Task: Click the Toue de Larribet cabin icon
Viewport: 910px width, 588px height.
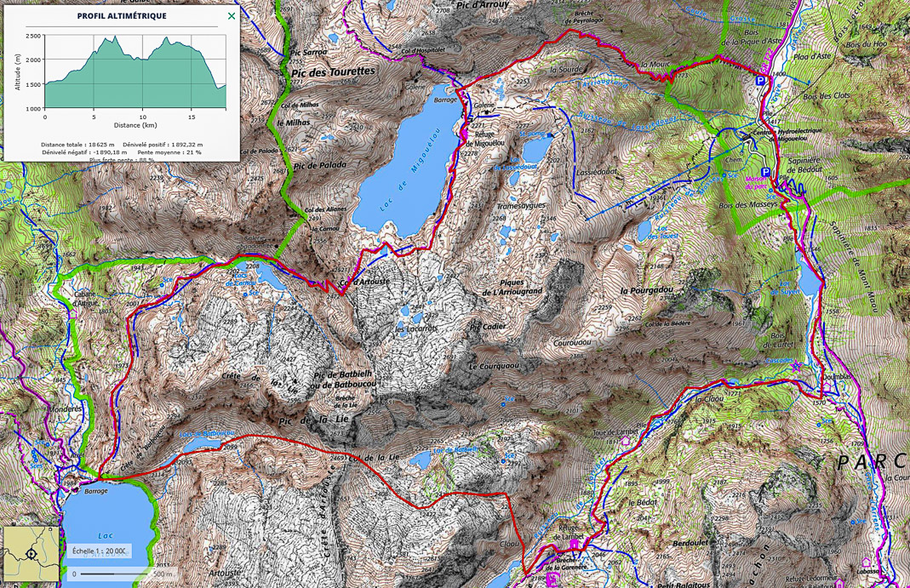Action: coord(626,441)
